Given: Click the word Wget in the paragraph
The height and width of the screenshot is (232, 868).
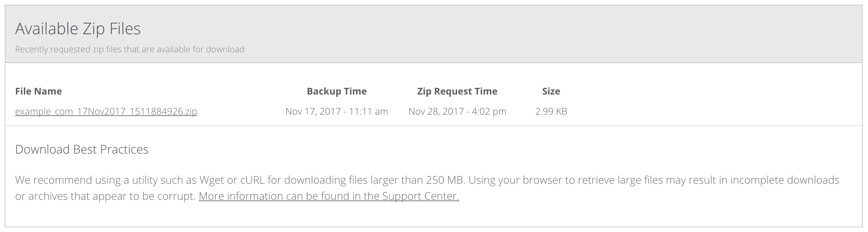Looking at the screenshot, I should pyautogui.click(x=211, y=180).
